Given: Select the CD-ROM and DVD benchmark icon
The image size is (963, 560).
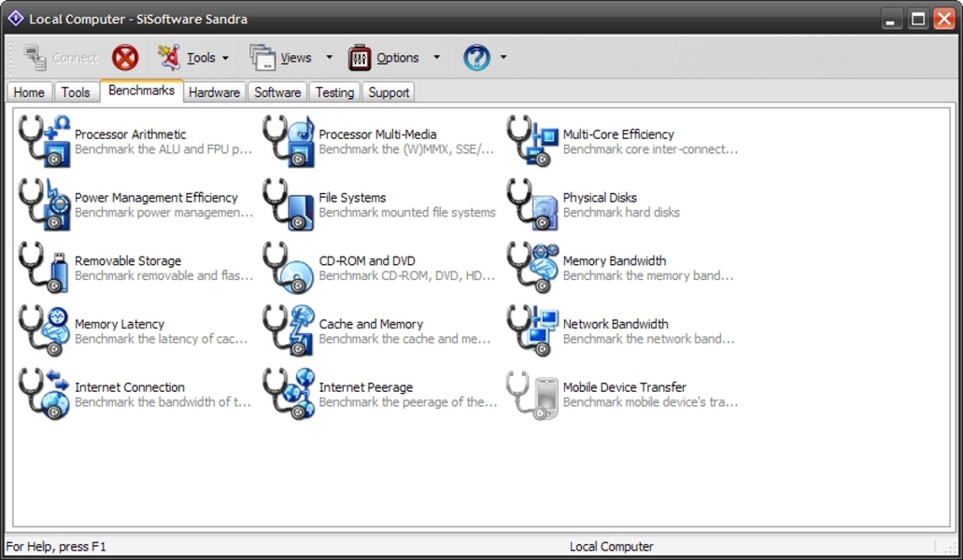Looking at the screenshot, I should pos(289,268).
